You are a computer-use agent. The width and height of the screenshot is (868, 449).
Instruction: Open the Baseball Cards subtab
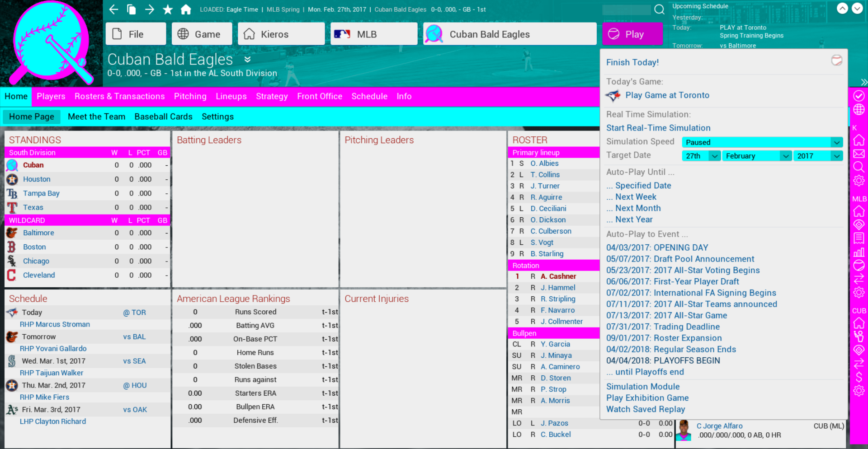click(163, 117)
